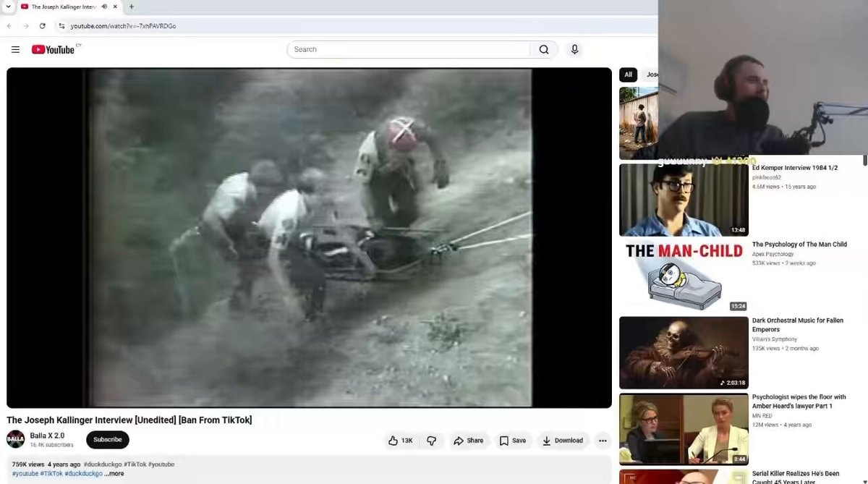The width and height of the screenshot is (868, 484).
Task: Open Ed Kemper Interview 1984 thumbnail
Action: (x=684, y=200)
